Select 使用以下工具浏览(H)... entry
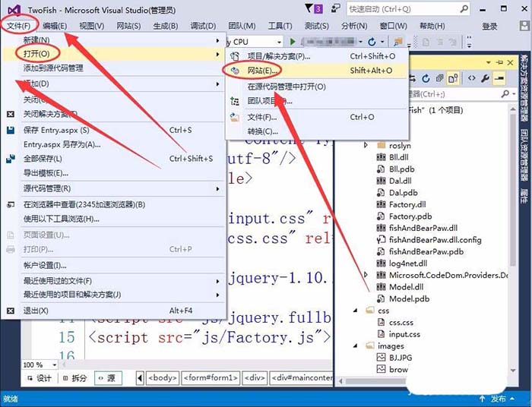 click(x=114, y=219)
